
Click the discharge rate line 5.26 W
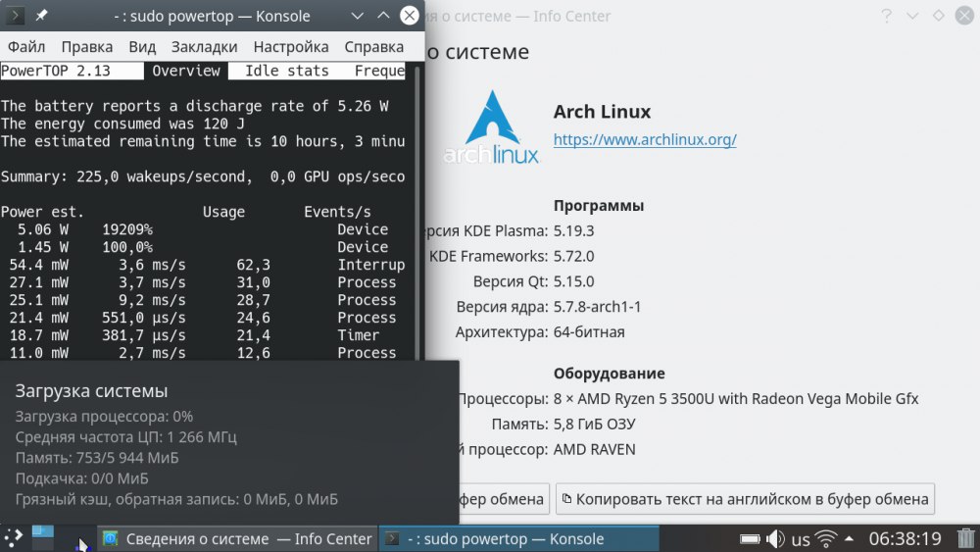[x=195, y=106]
